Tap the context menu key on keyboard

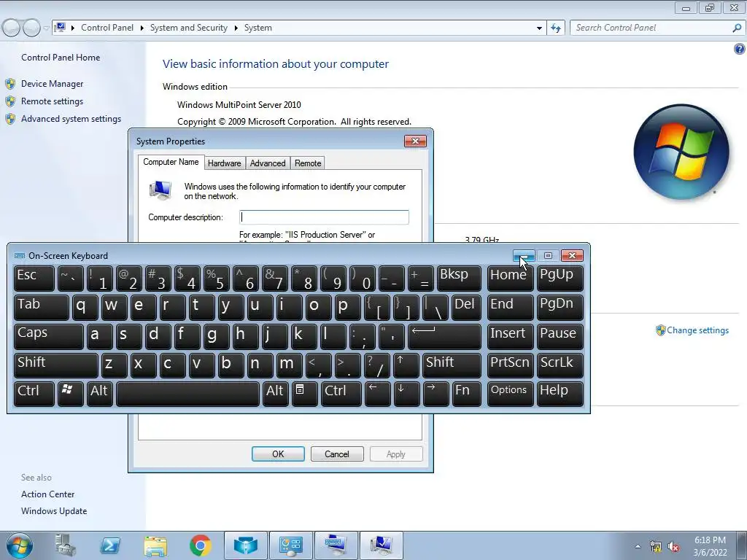305,394
